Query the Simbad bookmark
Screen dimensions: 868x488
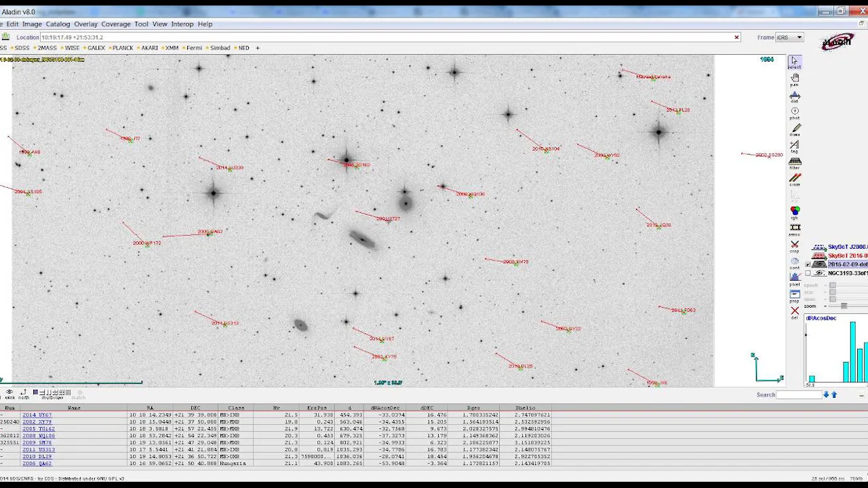point(218,48)
